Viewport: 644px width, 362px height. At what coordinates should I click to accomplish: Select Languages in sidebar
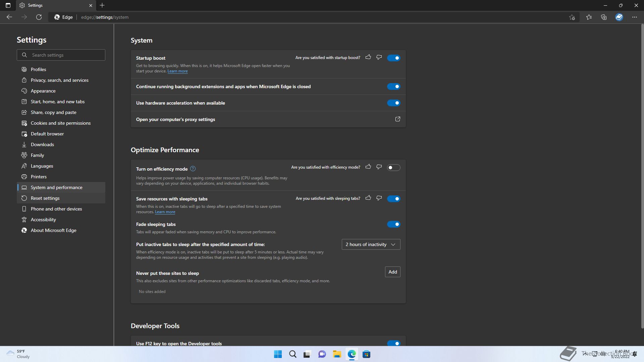point(61,166)
